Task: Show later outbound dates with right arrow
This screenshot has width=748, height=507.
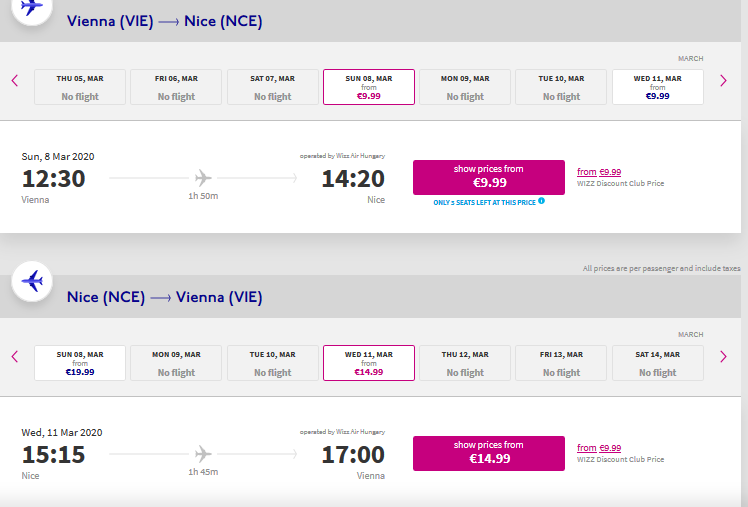Action: click(x=723, y=81)
